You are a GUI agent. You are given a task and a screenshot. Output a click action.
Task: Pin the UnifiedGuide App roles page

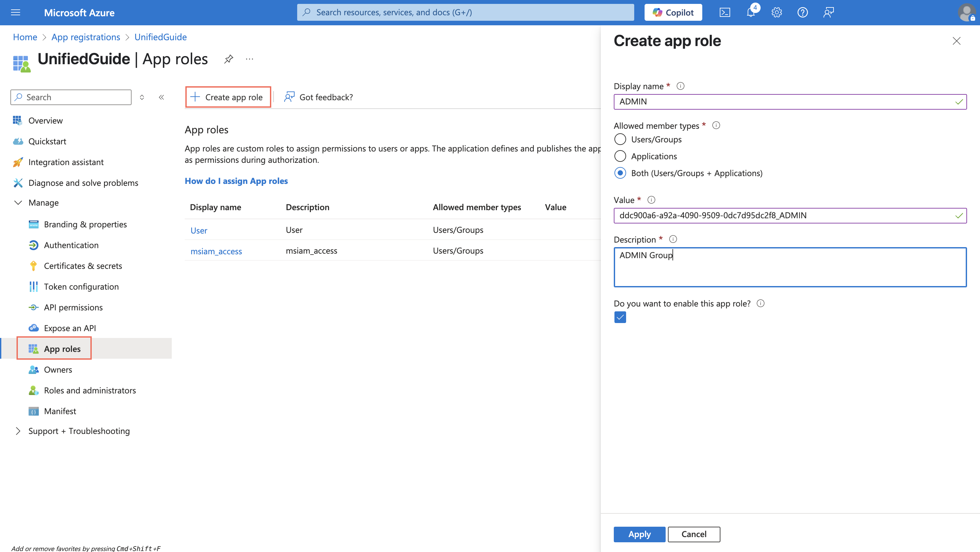[228, 59]
